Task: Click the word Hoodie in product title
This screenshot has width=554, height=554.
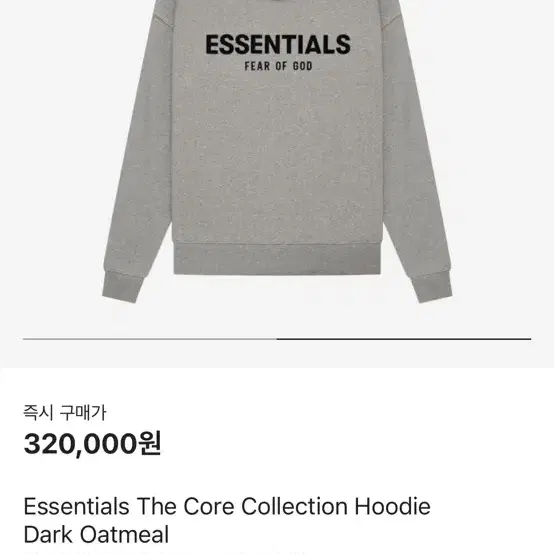Action: pyautogui.click(x=393, y=506)
